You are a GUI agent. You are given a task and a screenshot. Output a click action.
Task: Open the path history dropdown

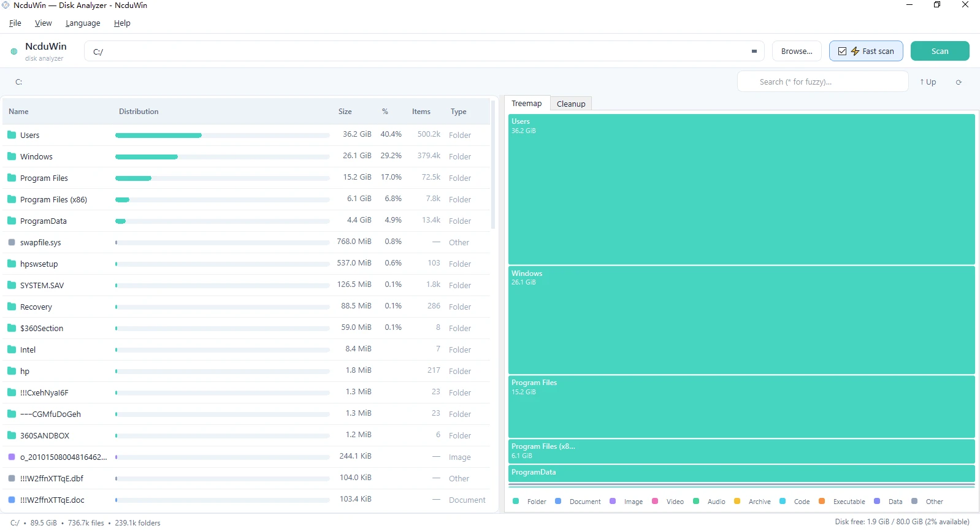coord(754,52)
